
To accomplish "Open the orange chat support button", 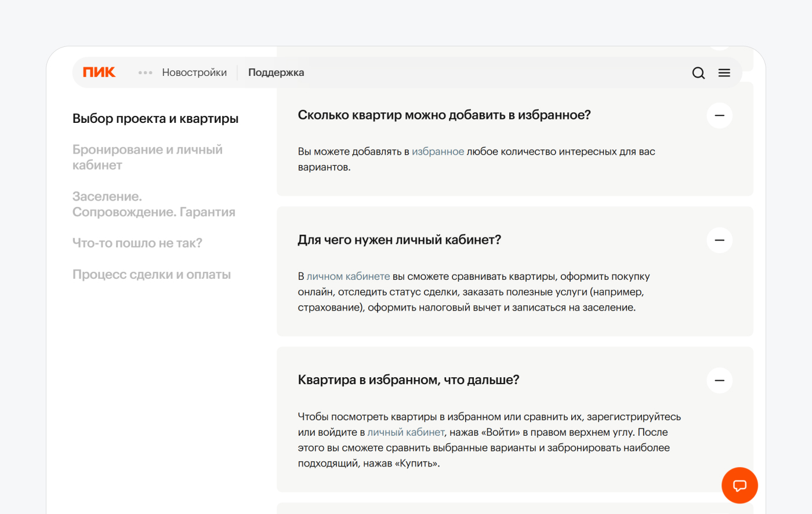I will pos(739,486).
